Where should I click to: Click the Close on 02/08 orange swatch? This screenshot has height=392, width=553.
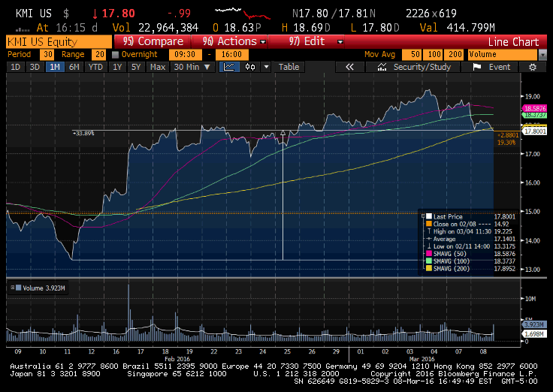[x=429, y=224]
